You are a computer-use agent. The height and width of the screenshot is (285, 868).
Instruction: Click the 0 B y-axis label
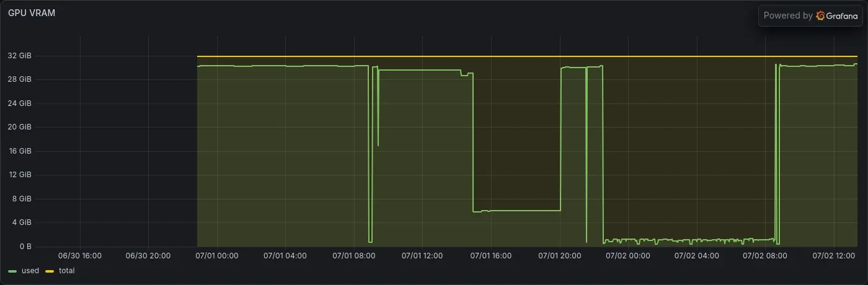click(x=25, y=247)
